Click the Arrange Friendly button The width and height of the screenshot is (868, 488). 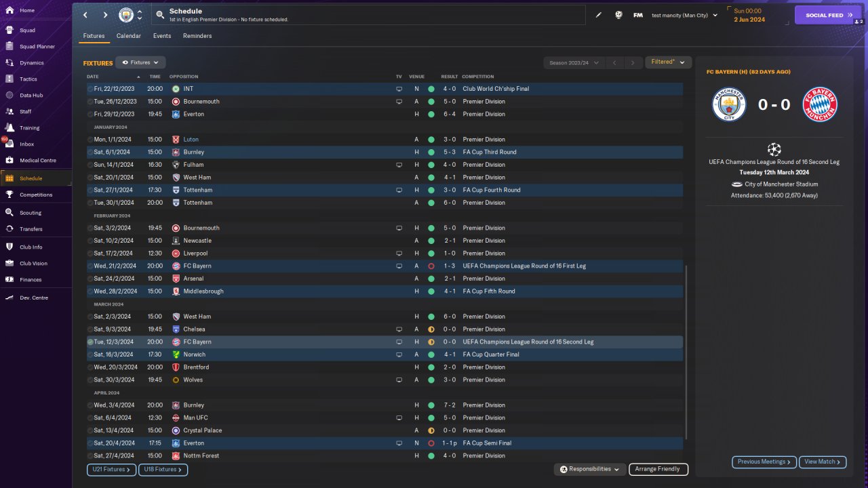point(658,469)
